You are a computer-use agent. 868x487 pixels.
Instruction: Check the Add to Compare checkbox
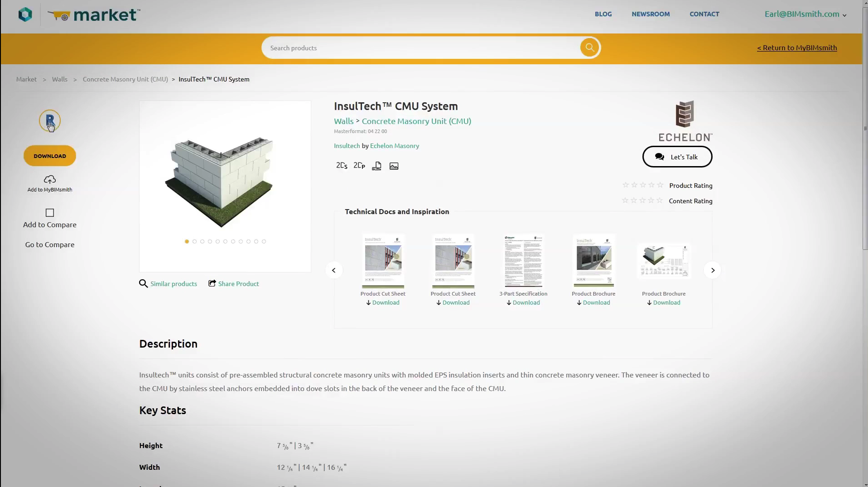pos(50,213)
